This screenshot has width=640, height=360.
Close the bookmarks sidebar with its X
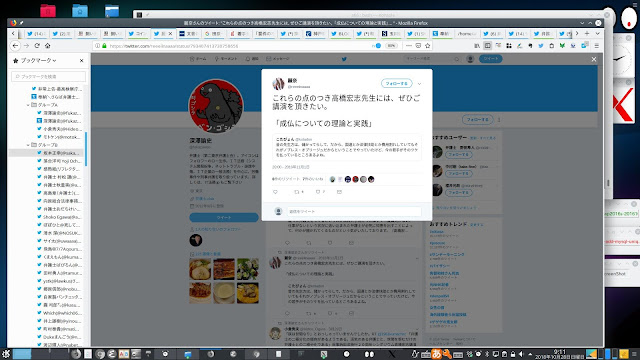82,60
